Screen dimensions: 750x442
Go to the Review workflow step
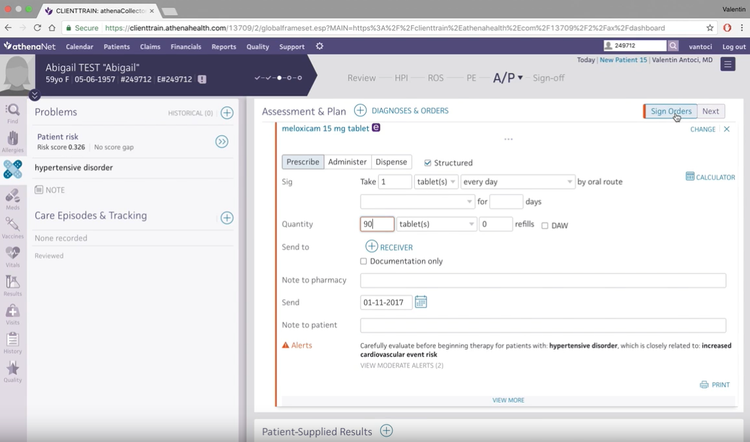tap(362, 78)
